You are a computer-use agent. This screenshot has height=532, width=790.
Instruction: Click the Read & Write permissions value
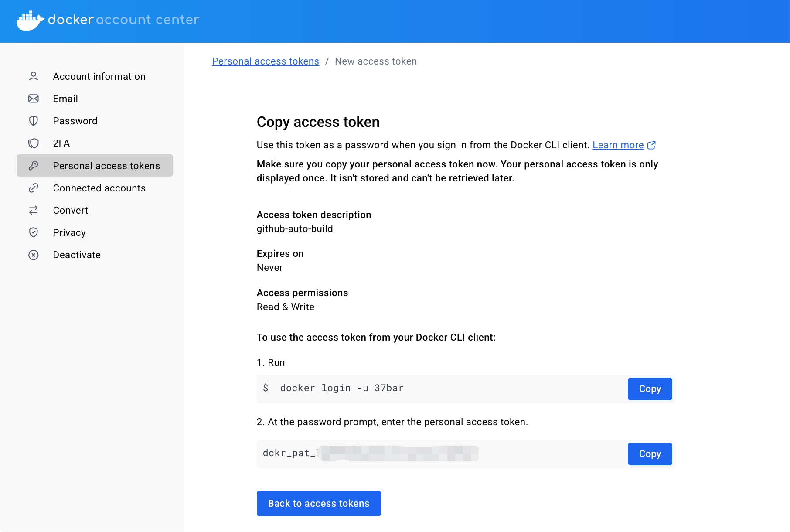click(286, 307)
